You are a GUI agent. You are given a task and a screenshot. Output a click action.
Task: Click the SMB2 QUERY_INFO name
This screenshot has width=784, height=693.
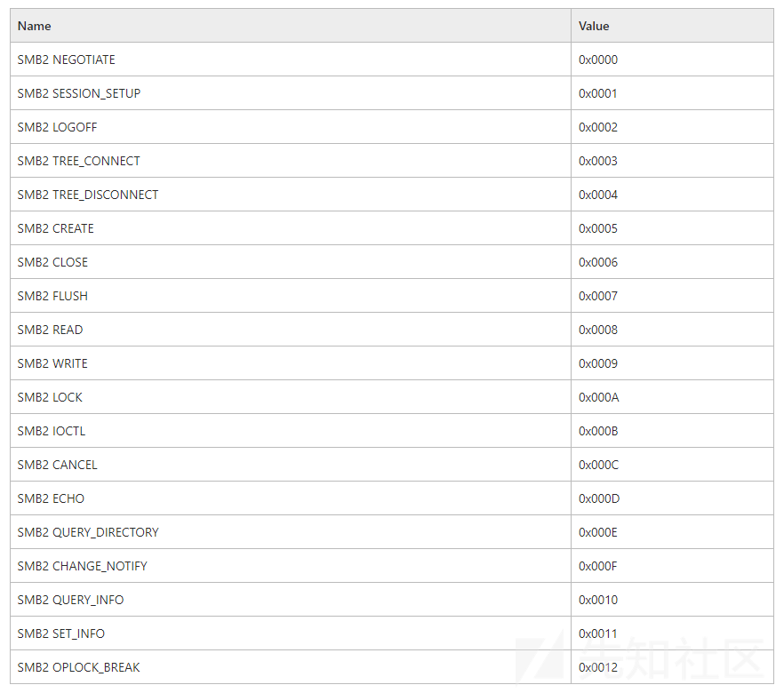pyautogui.click(x=70, y=600)
